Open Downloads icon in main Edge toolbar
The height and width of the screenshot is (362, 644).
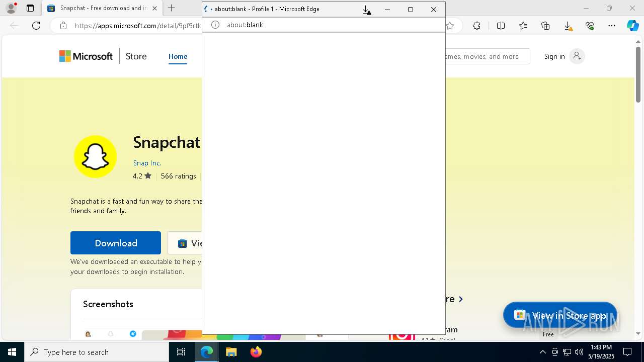pos(568,26)
